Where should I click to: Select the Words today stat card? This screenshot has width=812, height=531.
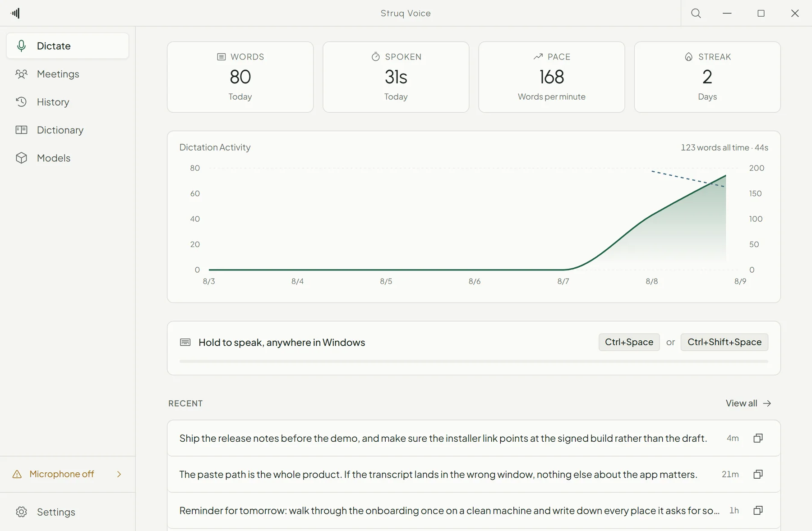(240, 77)
